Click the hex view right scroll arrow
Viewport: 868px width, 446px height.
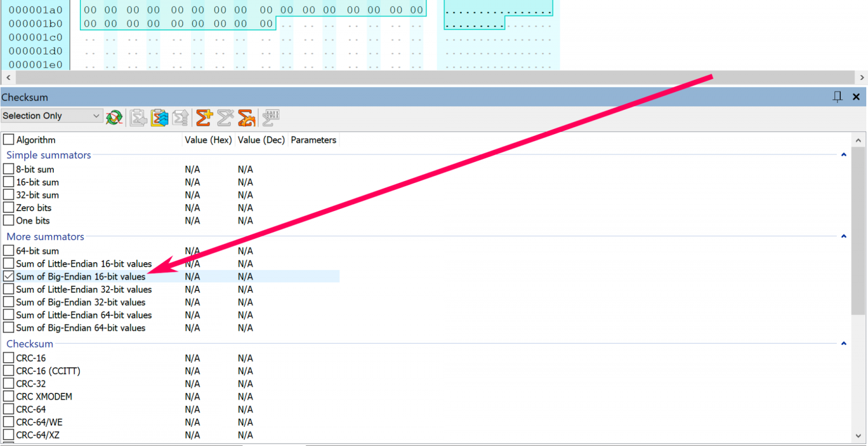point(862,78)
